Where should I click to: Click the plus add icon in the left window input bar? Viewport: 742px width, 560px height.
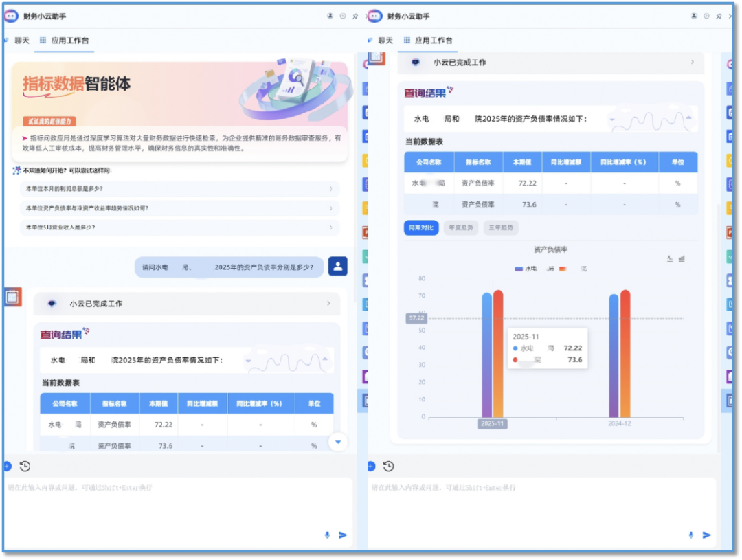coord(8,467)
